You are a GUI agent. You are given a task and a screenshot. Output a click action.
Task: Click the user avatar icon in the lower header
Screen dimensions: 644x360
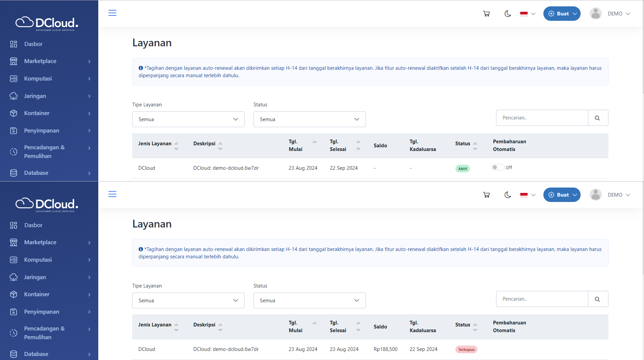595,195
